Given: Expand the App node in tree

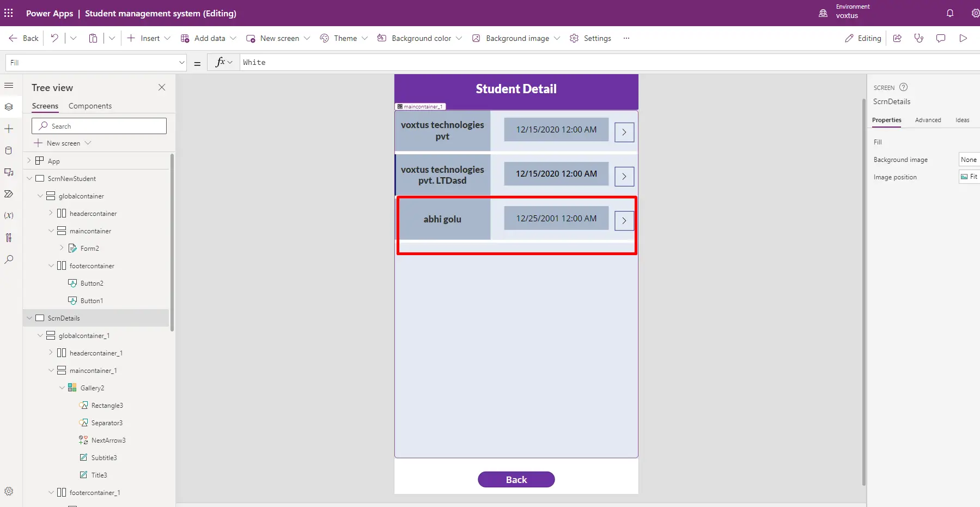Looking at the screenshot, I should 29,161.
